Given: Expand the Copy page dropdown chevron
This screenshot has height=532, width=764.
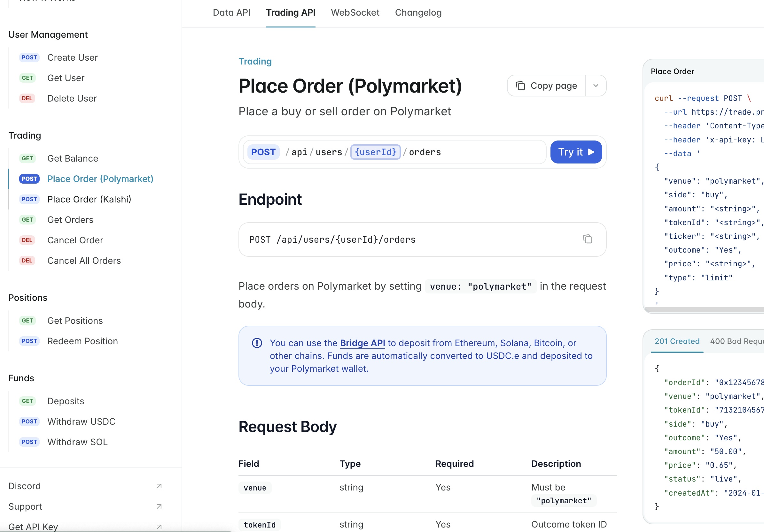Looking at the screenshot, I should 596,86.
